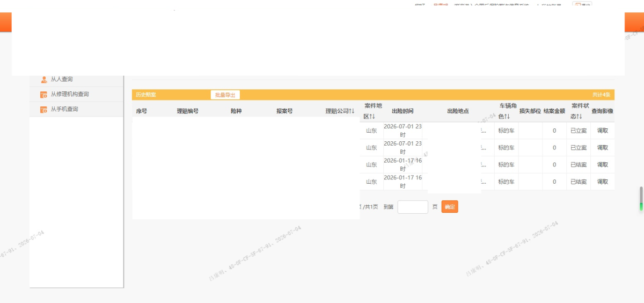Focus the 到第 page number input box
Image resolution: width=644 pixels, height=303 pixels.
click(x=413, y=207)
